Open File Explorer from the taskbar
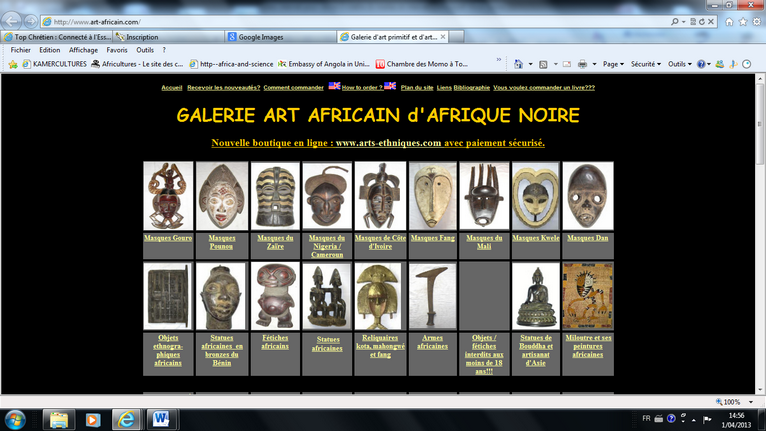 pyautogui.click(x=59, y=420)
